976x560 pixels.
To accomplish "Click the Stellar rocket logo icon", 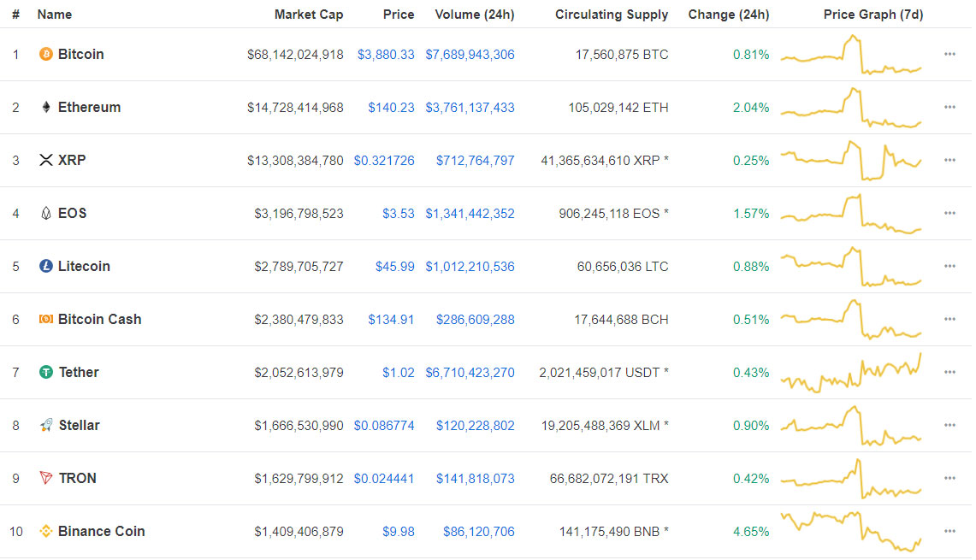I will [x=46, y=425].
